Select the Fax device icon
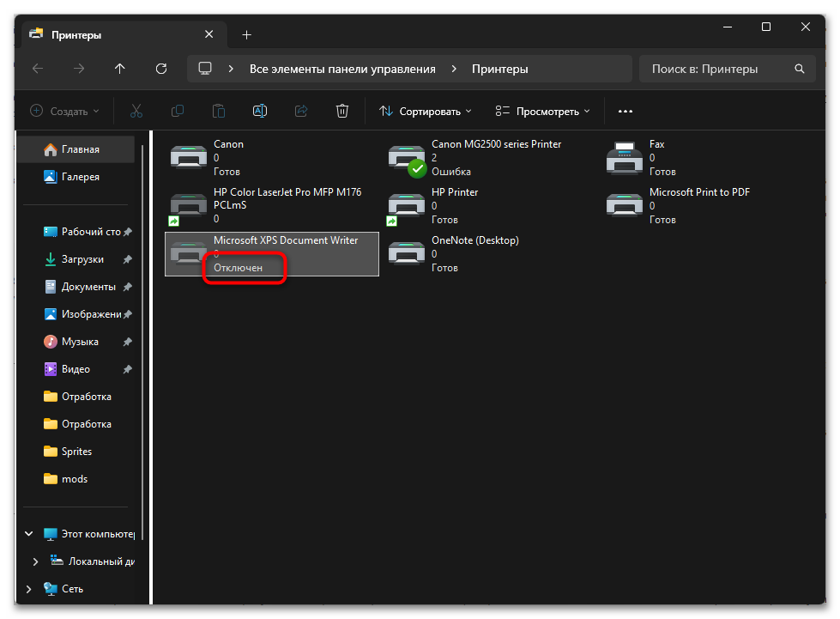This screenshot has width=840, height=619. point(624,158)
